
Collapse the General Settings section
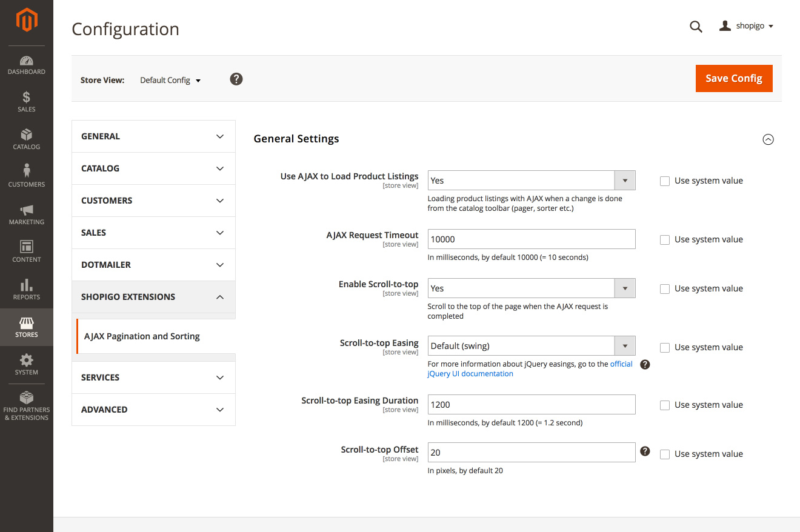coord(768,139)
